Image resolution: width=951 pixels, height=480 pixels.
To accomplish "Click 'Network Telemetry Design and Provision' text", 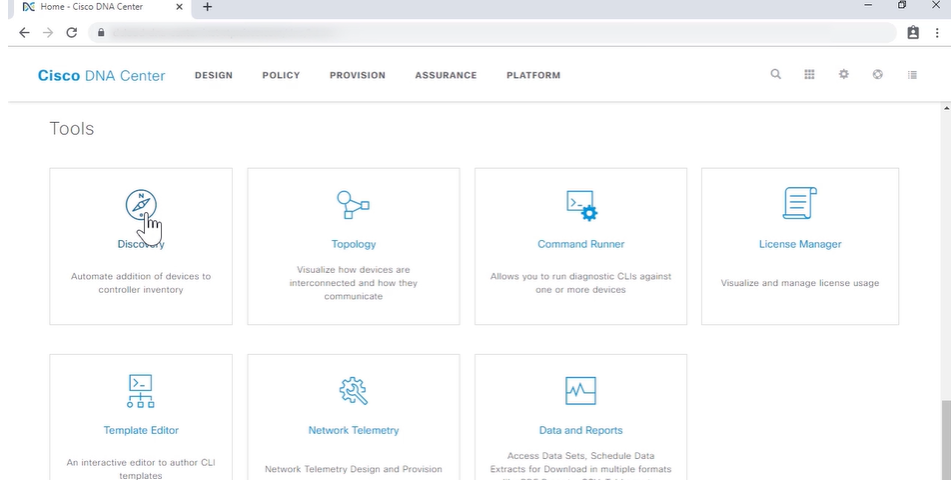I will pos(353,469).
